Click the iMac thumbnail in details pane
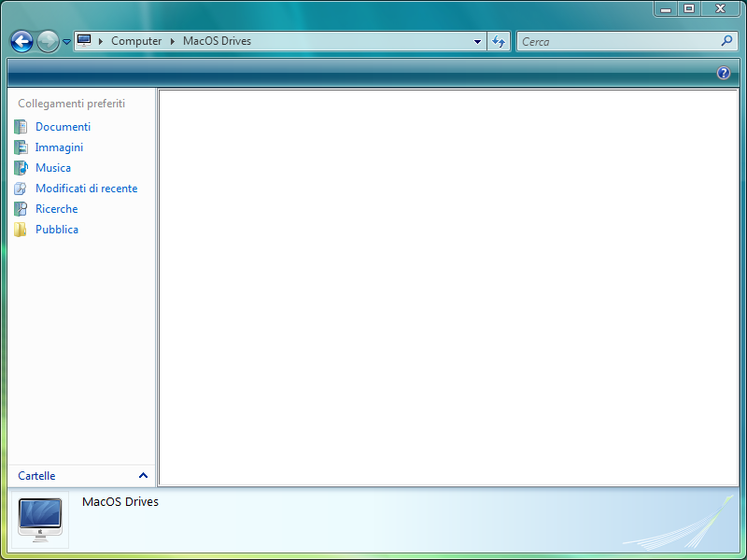Image resolution: width=747 pixels, height=560 pixels. [x=40, y=520]
